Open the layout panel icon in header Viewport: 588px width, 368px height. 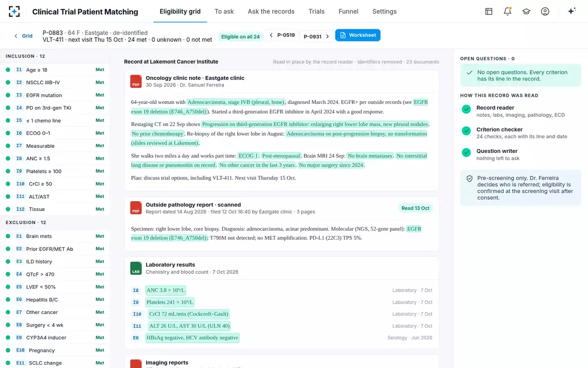click(x=489, y=11)
